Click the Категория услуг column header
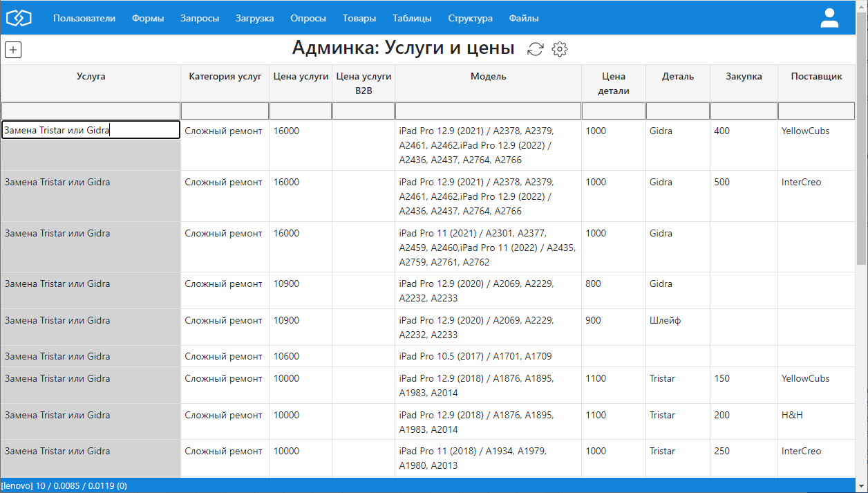 225,83
